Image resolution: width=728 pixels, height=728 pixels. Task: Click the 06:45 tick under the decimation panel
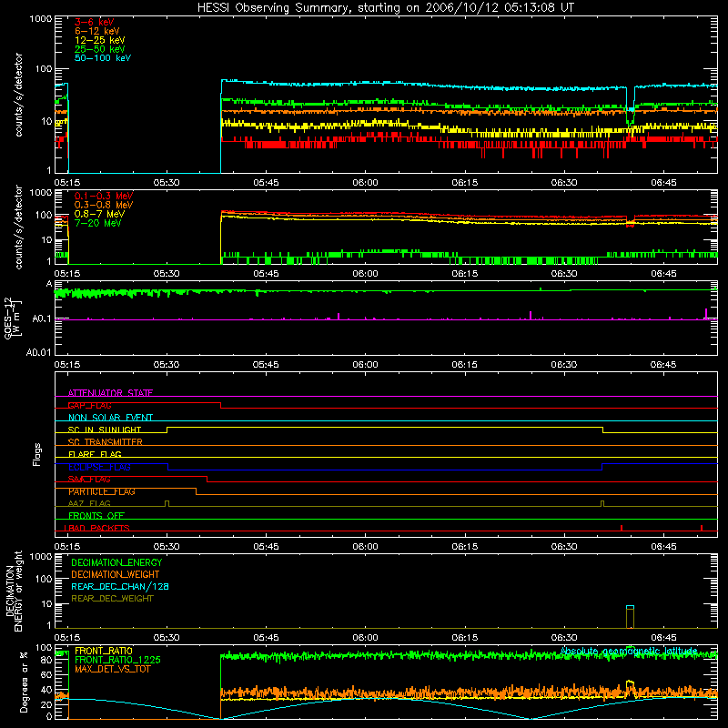[663, 638]
